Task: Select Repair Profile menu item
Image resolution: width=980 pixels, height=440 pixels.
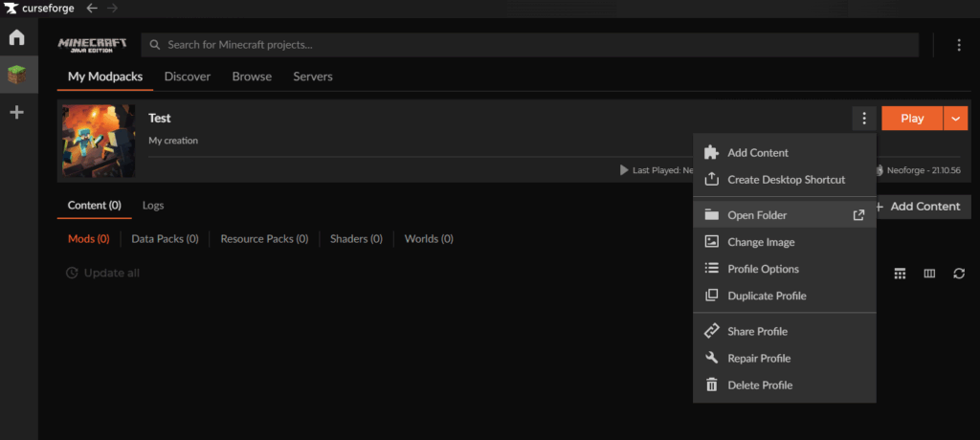Action: tap(759, 358)
